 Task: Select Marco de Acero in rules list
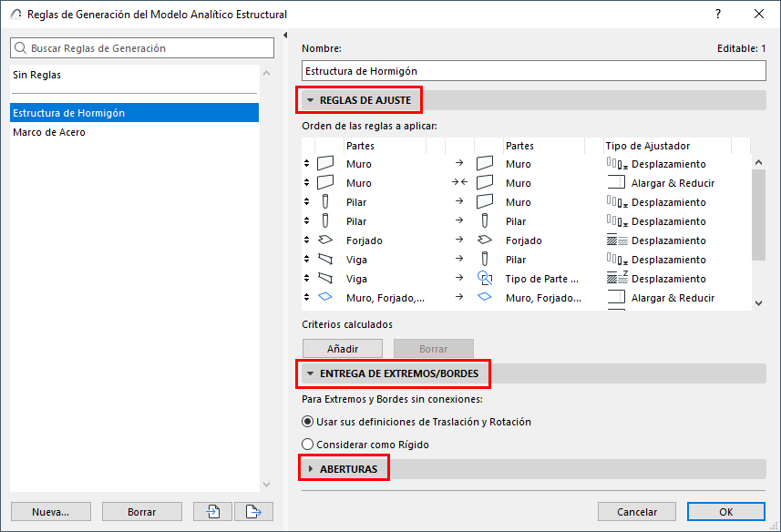coord(49,132)
